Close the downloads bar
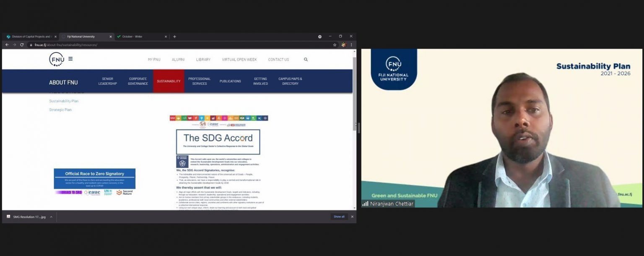The height and width of the screenshot is (256, 644). pos(352,217)
